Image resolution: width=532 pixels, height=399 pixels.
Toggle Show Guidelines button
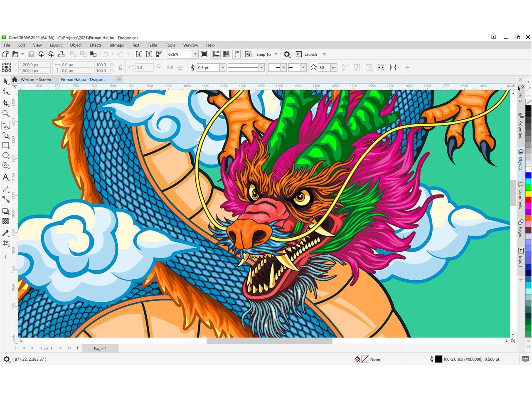pos(236,54)
